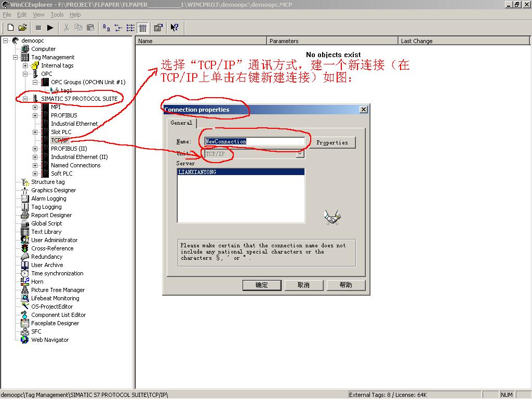Select the Global Script icon
Image resolution: width=532 pixels, height=399 pixels.
25,223
